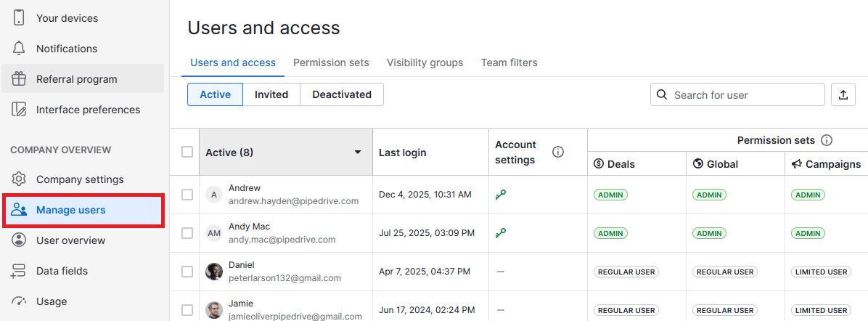The width and height of the screenshot is (868, 321).
Task: Click the gear icon for Company settings
Action: (x=19, y=179)
